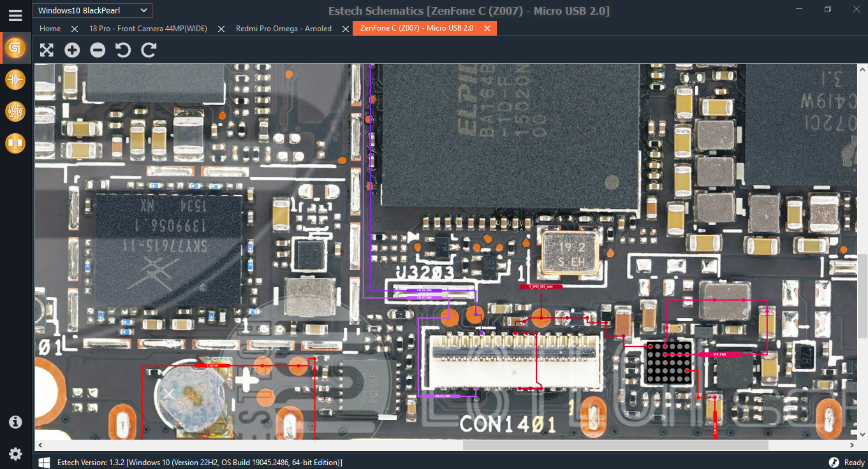Image resolution: width=868 pixels, height=469 pixels.
Task: Click the Ready status icon
Action: [834, 462]
